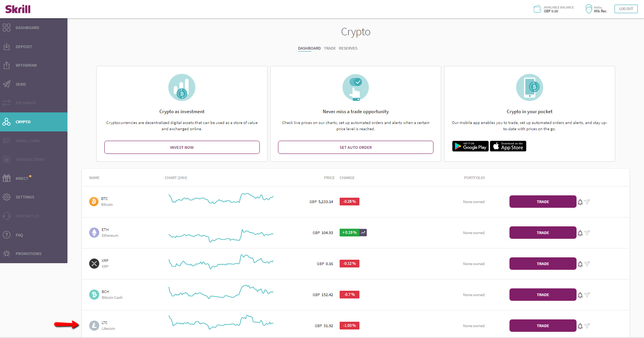Open the Exchange sidebar item

tap(34, 103)
